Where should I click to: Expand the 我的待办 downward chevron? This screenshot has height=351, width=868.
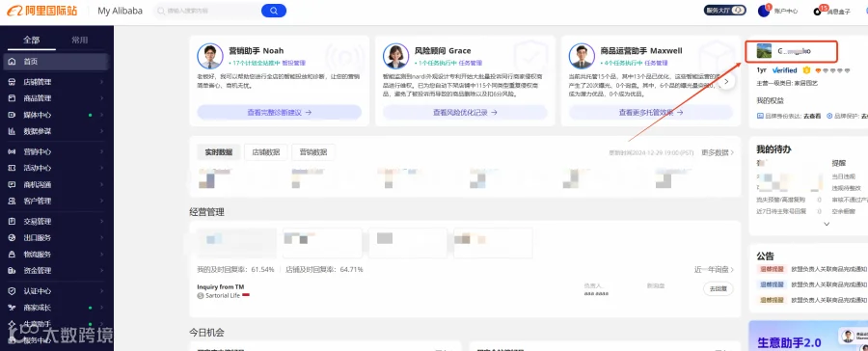pos(827,225)
